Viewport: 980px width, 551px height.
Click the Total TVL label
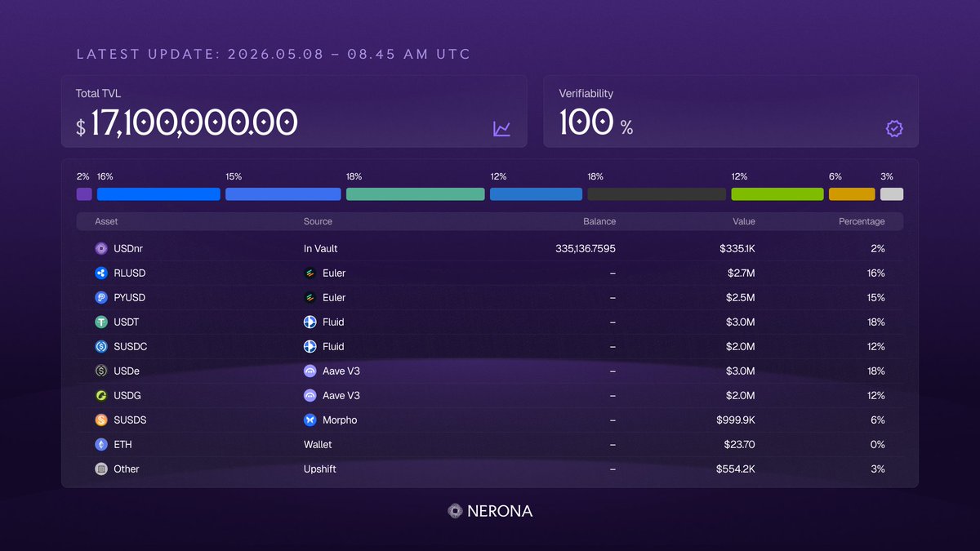pos(98,93)
